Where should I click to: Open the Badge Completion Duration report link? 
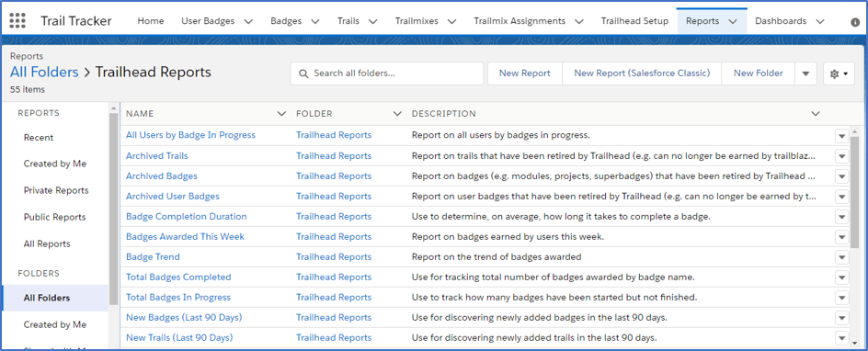coord(187,217)
